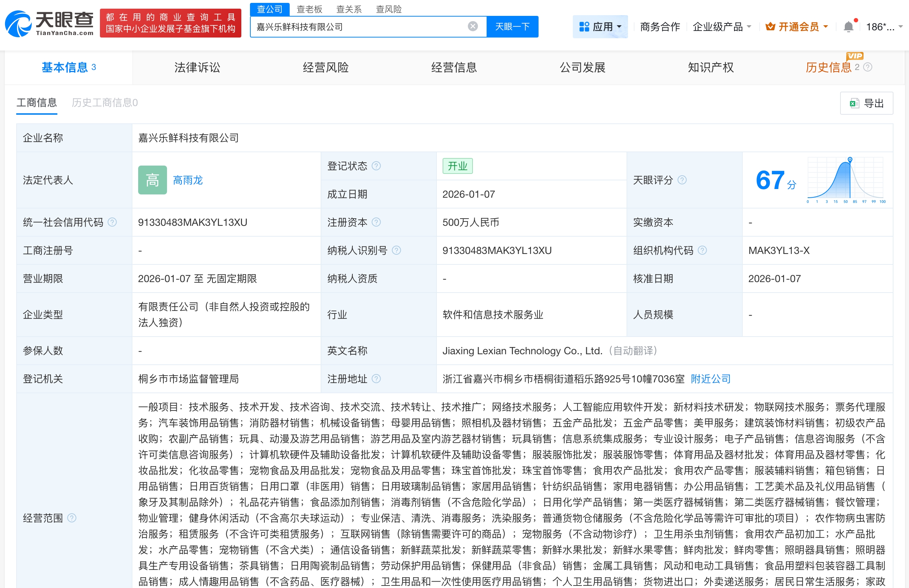Open the 企业级产品 dropdown
The width and height of the screenshot is (909, 588).
[x=721, y=27]
